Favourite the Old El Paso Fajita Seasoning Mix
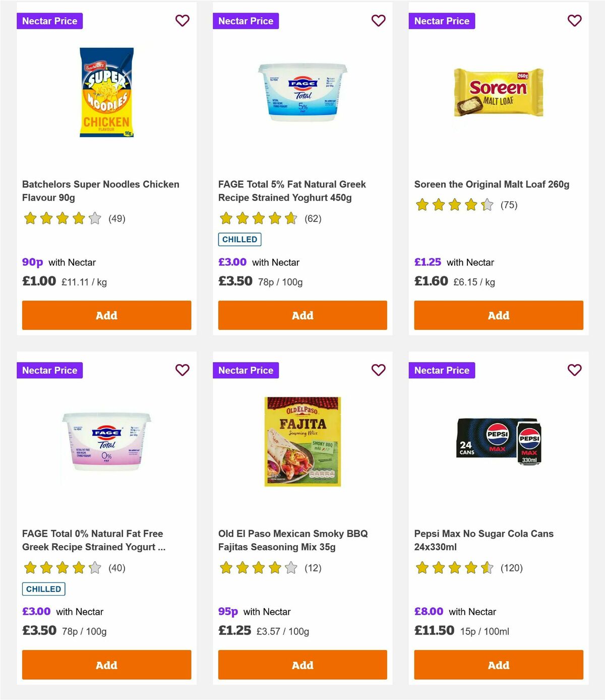The image size is (605, 700). pos(378,370)
